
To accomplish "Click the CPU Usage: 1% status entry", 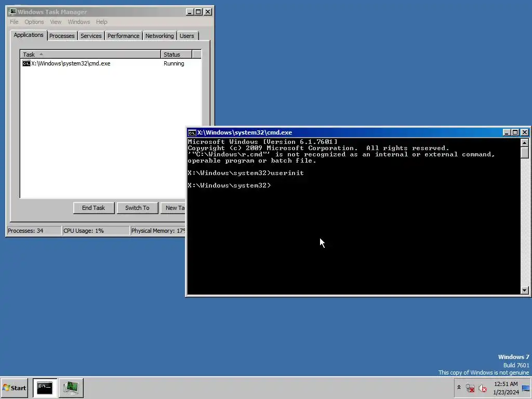I will coord(96,231).
